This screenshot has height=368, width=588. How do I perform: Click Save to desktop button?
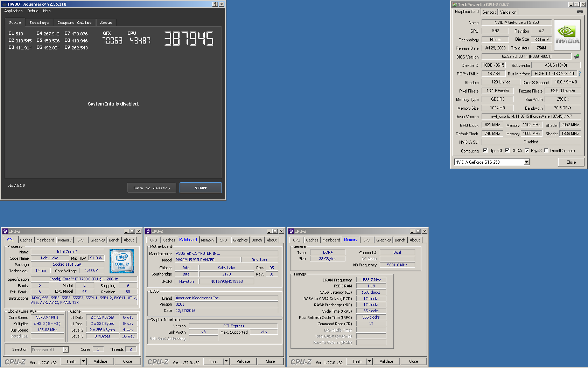[x=152, y=188]
